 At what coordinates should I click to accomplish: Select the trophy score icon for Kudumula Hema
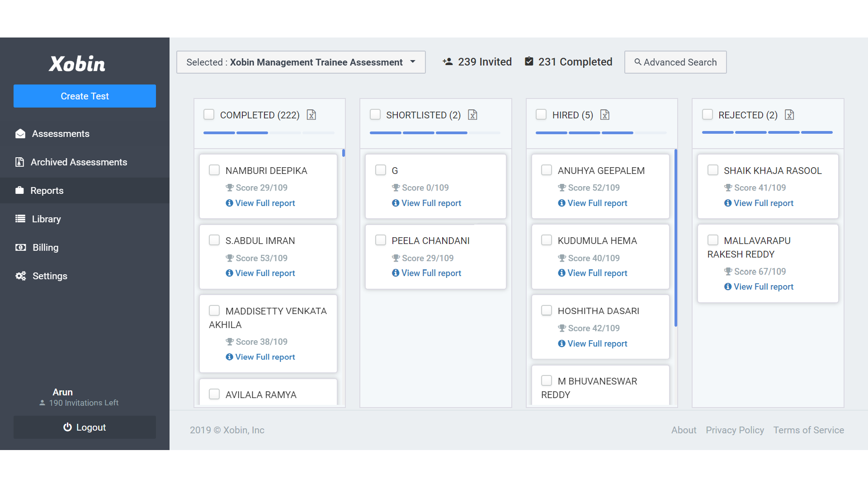pos(562,258)
